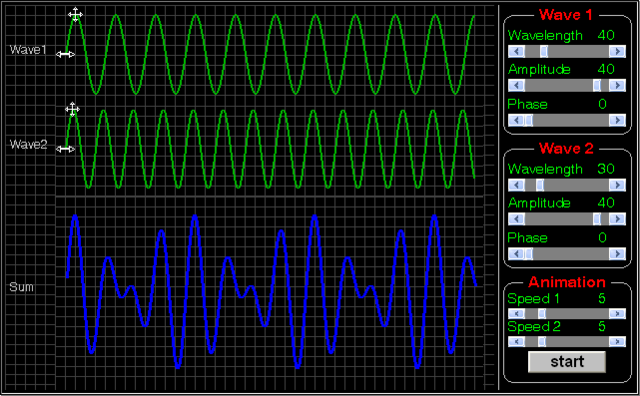Click the Wave1 label text

pos(28,50)
